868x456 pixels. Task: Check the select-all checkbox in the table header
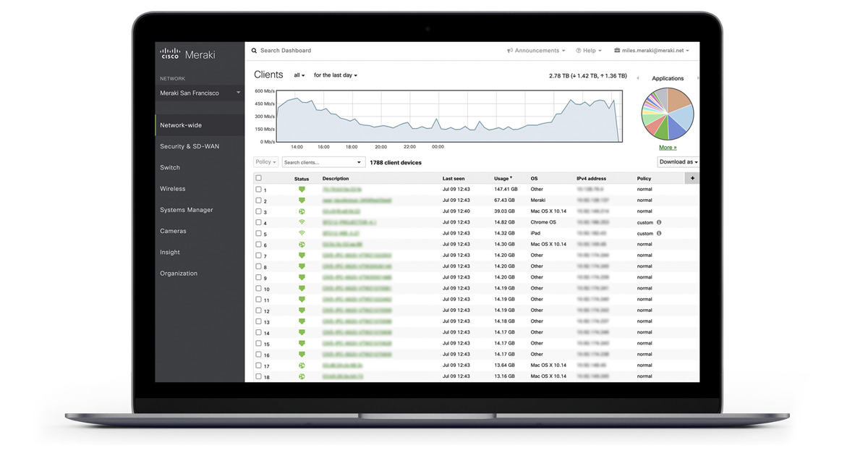point(258,177)
